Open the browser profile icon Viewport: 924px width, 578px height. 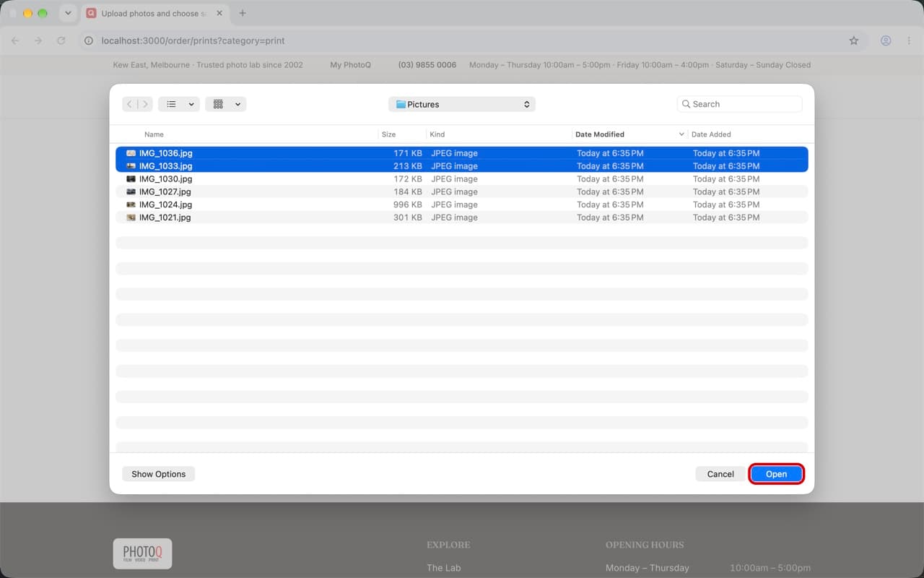pyautogui.click(x=886, y=40)
